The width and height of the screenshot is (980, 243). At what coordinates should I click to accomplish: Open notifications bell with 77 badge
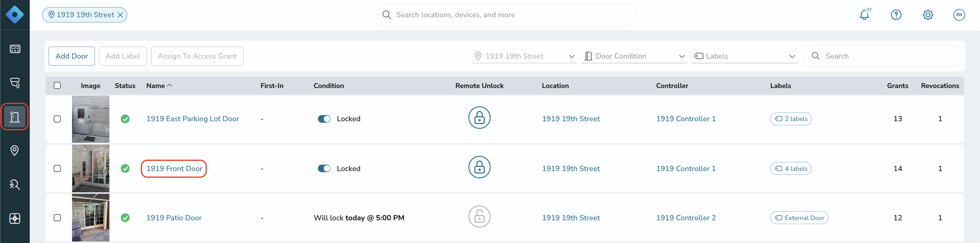[x=865, y=15]
